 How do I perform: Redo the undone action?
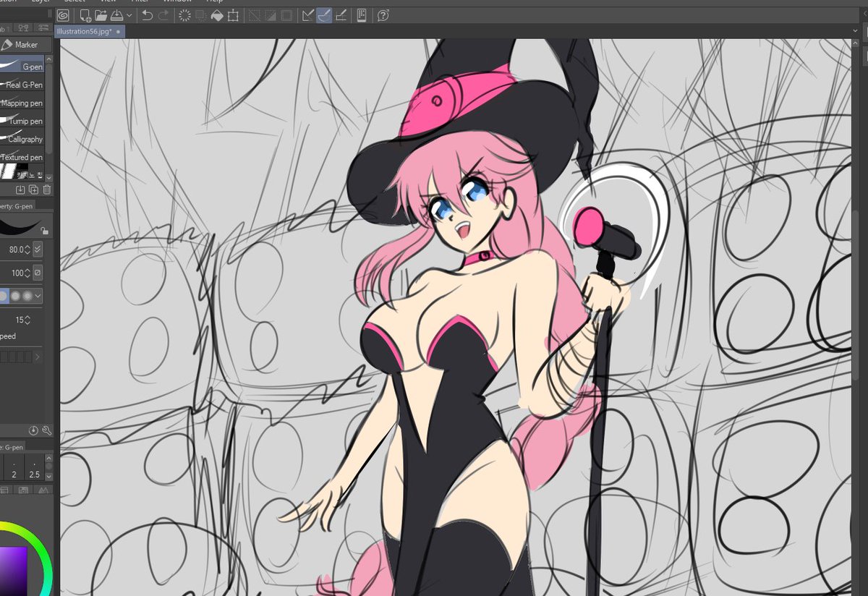click(x=164, y=15)
